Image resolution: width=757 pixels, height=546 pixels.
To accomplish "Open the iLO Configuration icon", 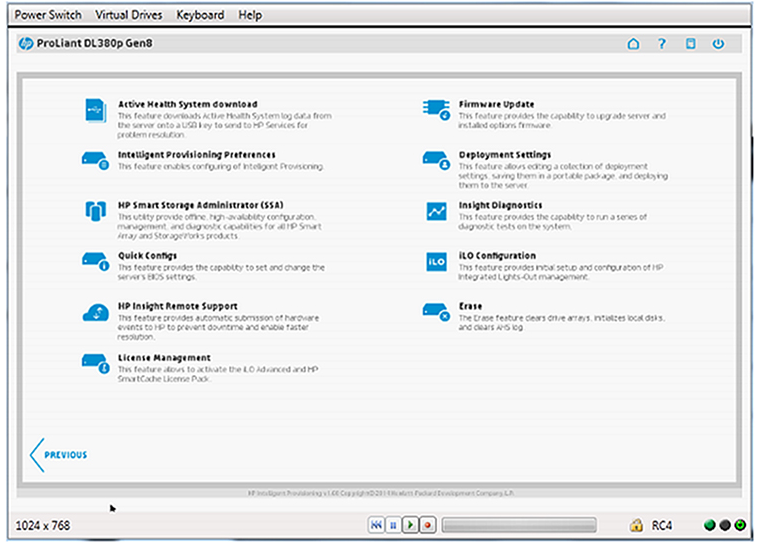I will tap(436, 262).
